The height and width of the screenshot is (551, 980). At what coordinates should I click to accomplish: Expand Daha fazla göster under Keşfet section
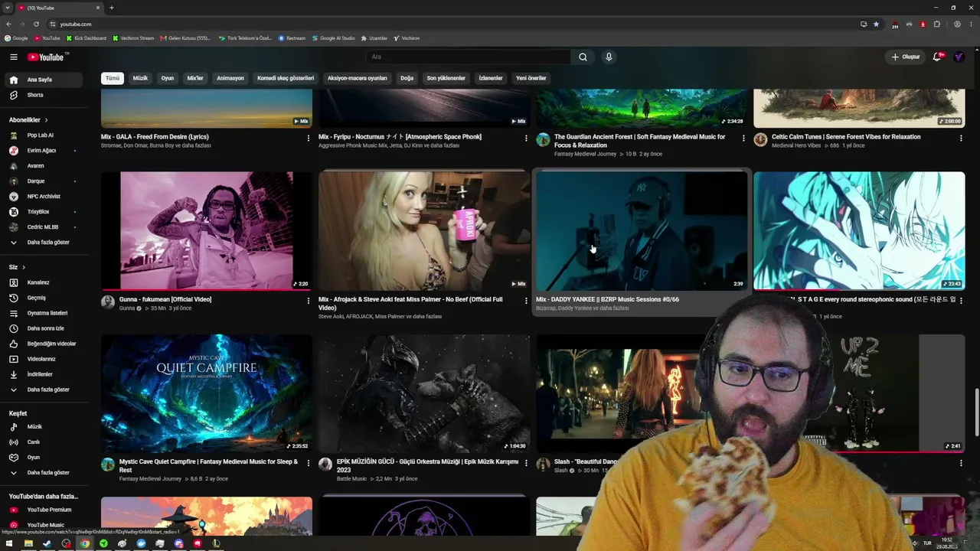(42, 473)
